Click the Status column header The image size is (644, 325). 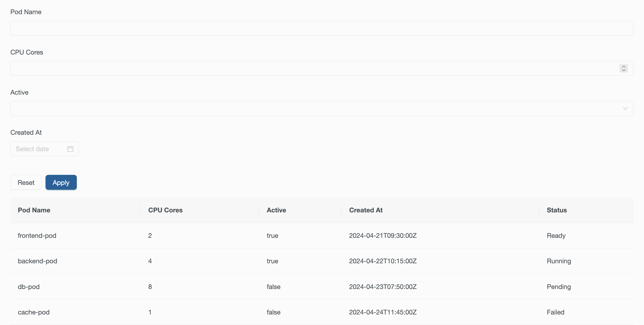(557, 210)
